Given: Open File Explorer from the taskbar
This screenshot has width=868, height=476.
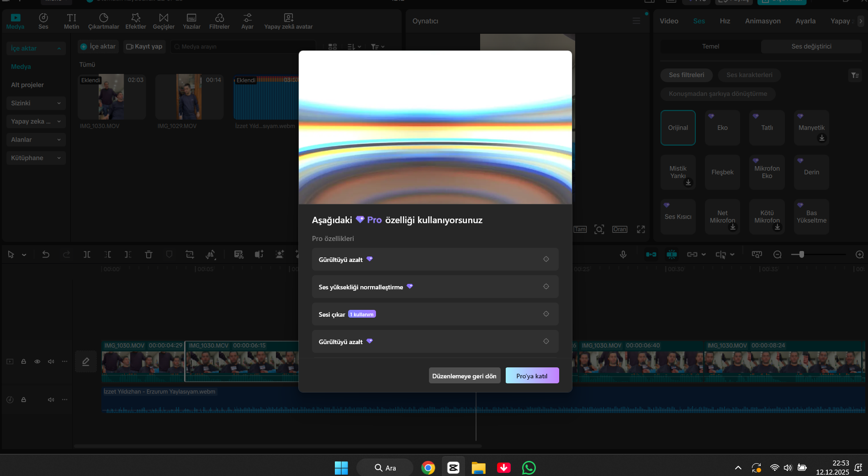Looking at the screenshot, I should 478,468.
